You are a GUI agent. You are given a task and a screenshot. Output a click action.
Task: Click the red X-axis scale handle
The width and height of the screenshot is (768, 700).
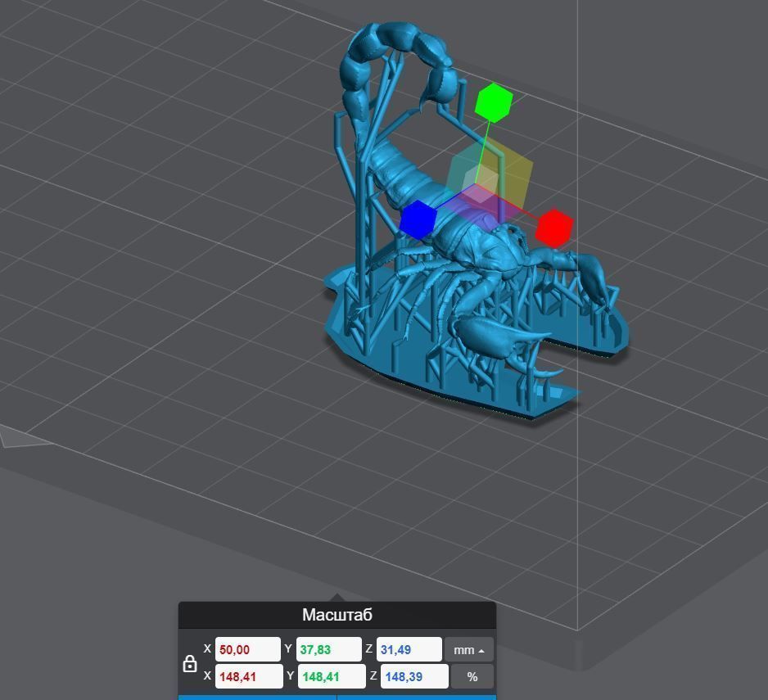554,228
